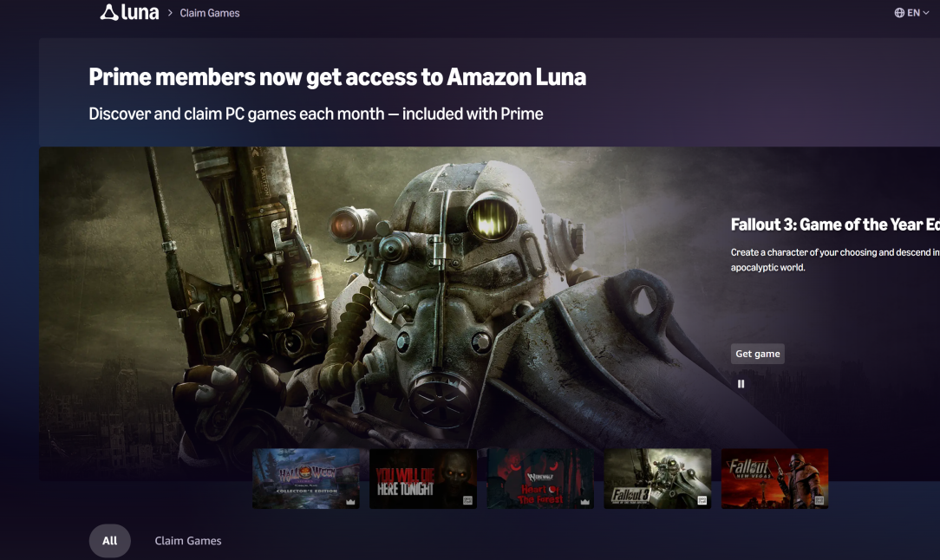Open the EN language dropdown
The width and height of the screenshot is (940, 560).
(912, 13)
